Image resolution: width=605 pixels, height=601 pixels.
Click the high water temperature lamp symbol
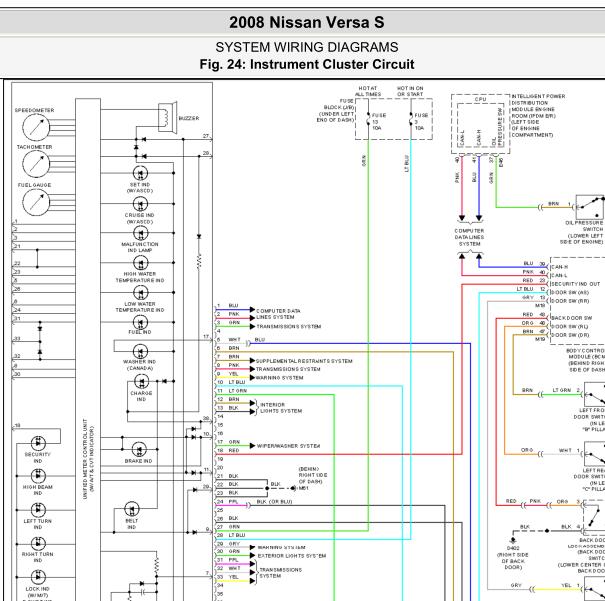(x=140, y=263)
